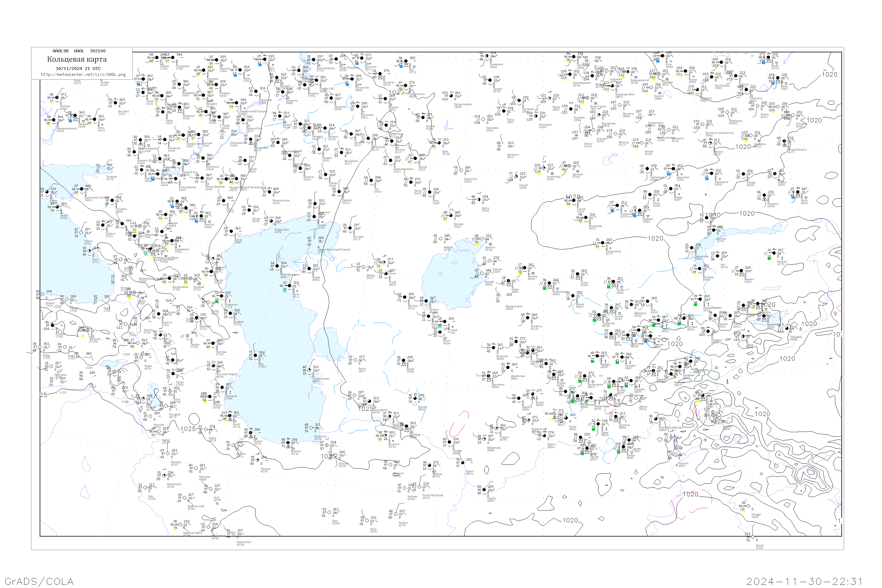Click the Таганрог 34720 station label
Screen dimensions: 882x588
point(112,178)
